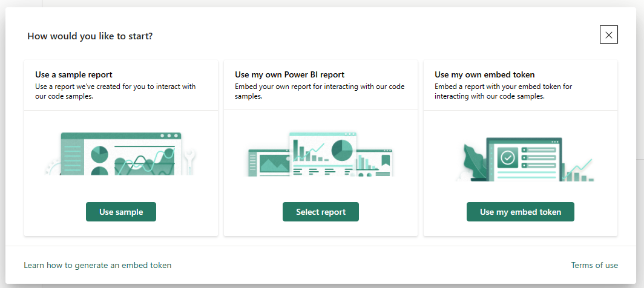
Task: Select the Use my own embed token heading
Action: (x=485, y=74)
